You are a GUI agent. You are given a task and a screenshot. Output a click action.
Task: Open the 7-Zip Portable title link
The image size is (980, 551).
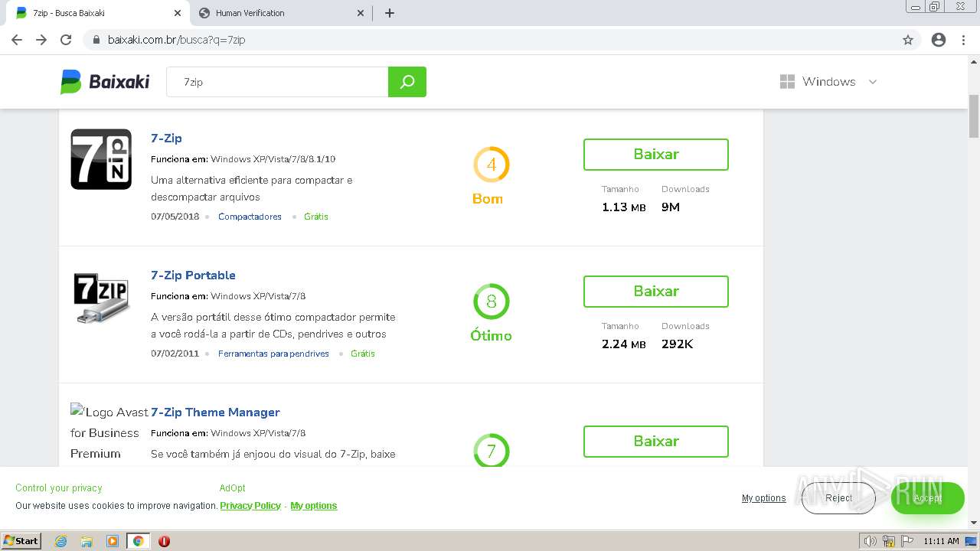pos(193,275)
